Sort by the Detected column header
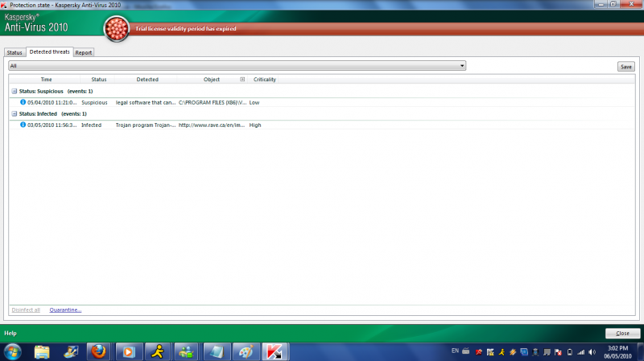Viewport: 644px width, 361px height. (x=147, y=79)
